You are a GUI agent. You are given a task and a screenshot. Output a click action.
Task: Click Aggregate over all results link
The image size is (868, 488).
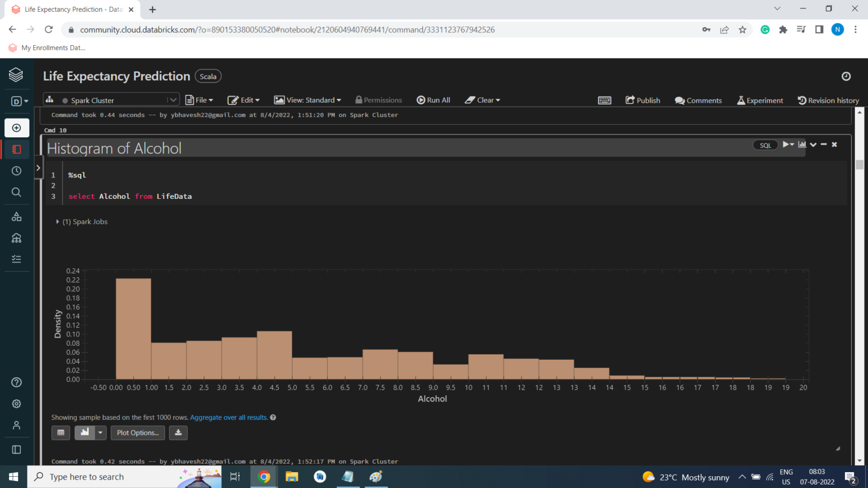[x=229, y=417]
